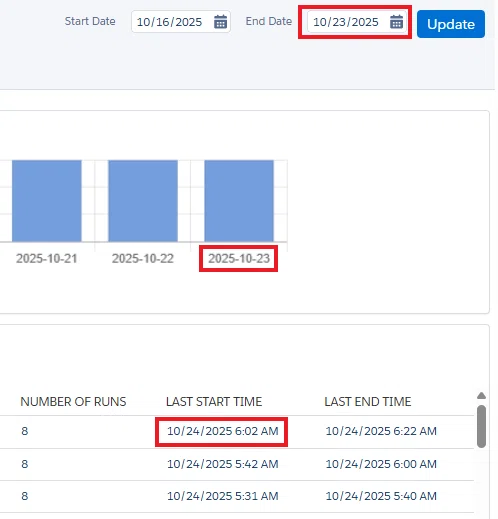The image size is (498, 519).
Task: Click the 2025-10-21 axis label
Action: (47, 259)
